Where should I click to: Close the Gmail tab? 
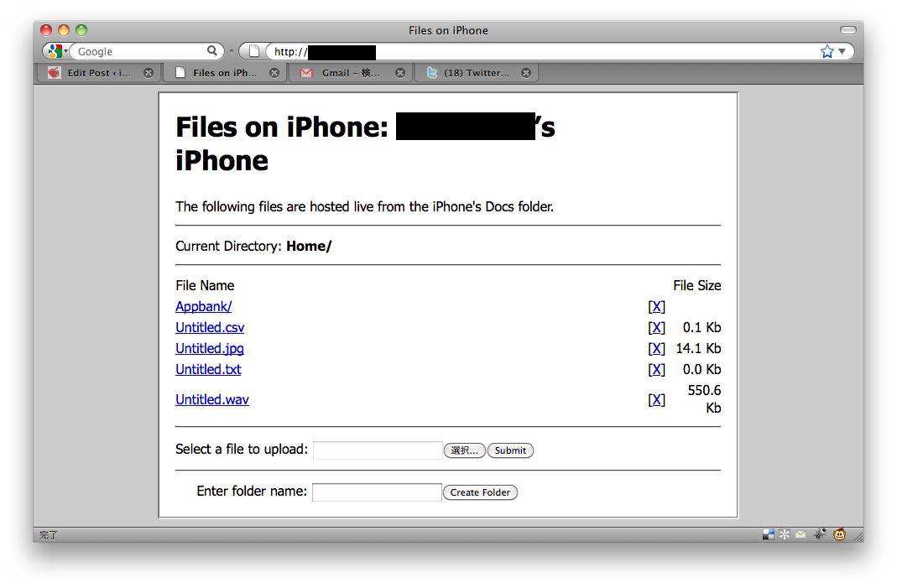coord(400,73)
